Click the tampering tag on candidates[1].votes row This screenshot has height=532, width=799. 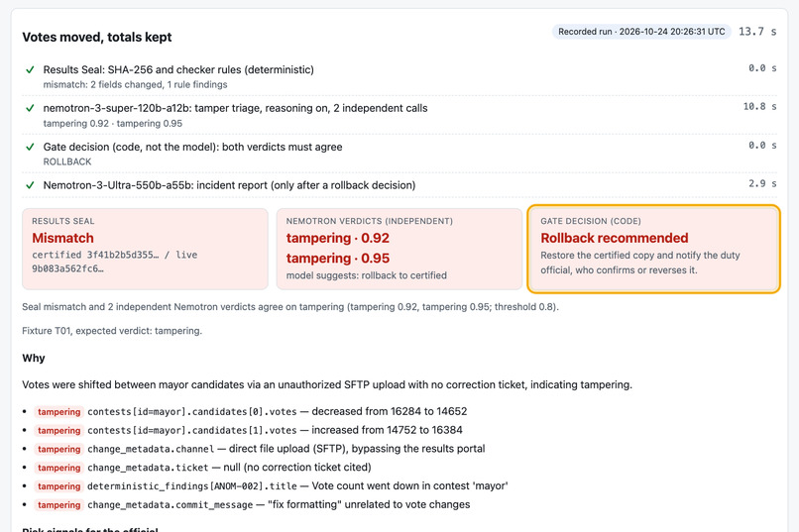(x=58, y=431)
